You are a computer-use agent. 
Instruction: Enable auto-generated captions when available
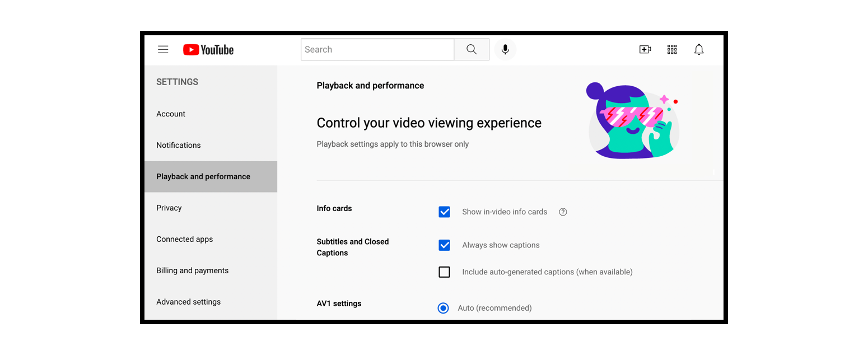click(444, 272)
